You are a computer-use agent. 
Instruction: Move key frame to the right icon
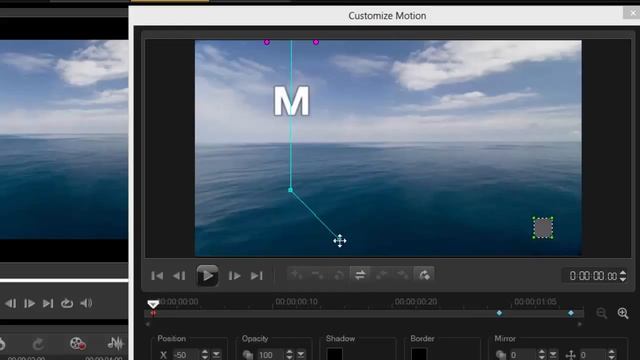coord(402,275)
